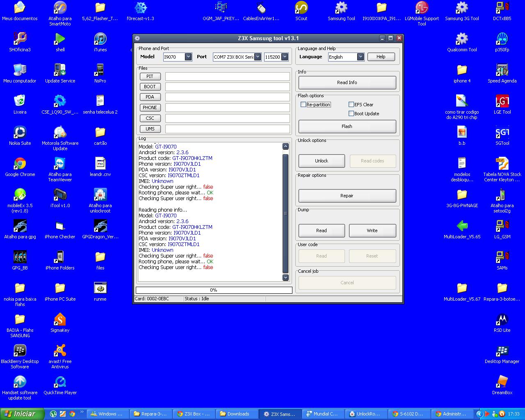Open BlackBerry Desktop Software icon
The image size is (525, 420).
pos(20,356)
